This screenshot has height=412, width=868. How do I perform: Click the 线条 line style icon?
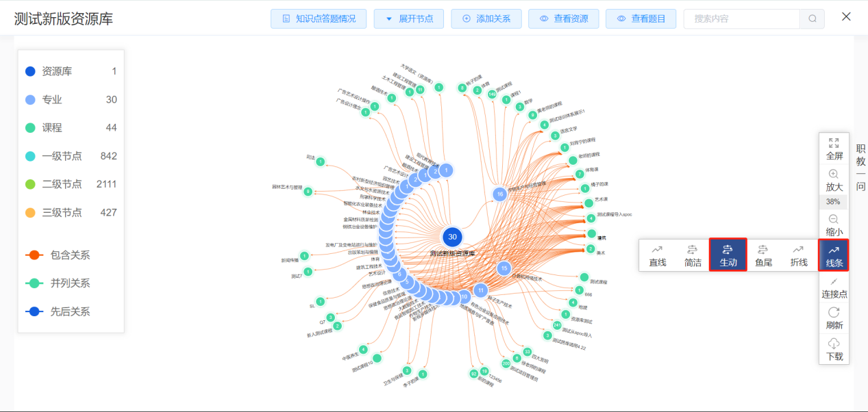pos(834,250)
